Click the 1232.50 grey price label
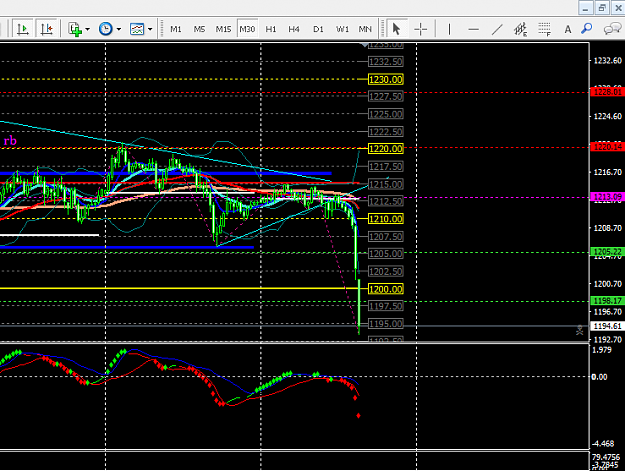 click(385, 62)
